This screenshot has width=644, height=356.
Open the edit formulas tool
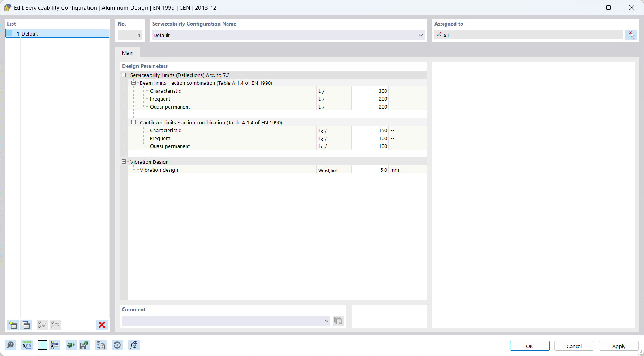point(134,345)
